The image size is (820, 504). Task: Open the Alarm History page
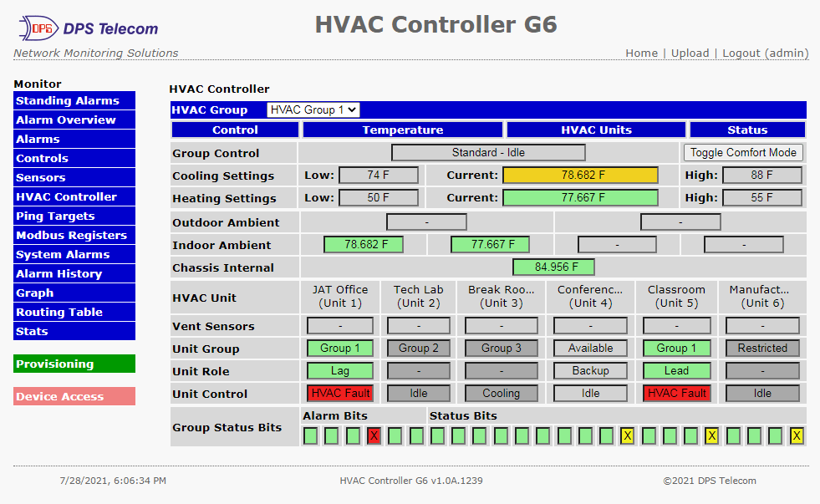coord(74,273)
